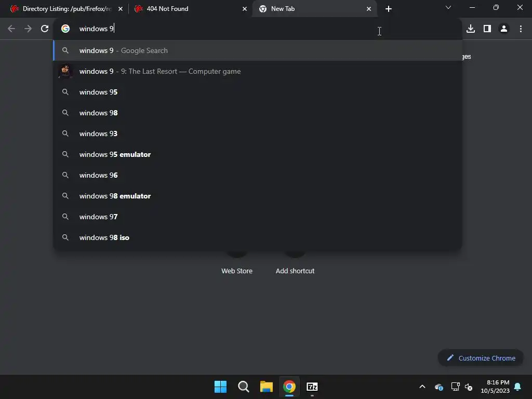532x399 pixels.
Task: Open the profile avatar icon
Action: [x=504, y=29]
